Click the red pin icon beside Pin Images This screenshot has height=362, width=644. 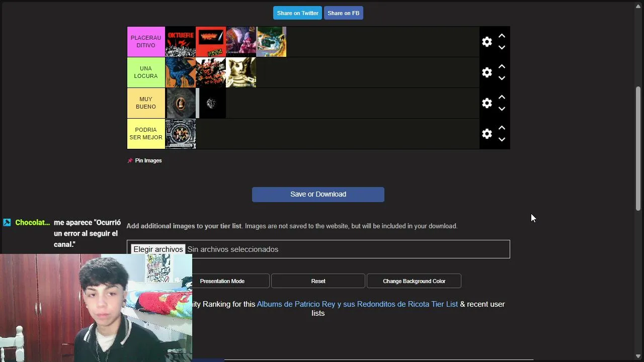(x=130, y=160)
